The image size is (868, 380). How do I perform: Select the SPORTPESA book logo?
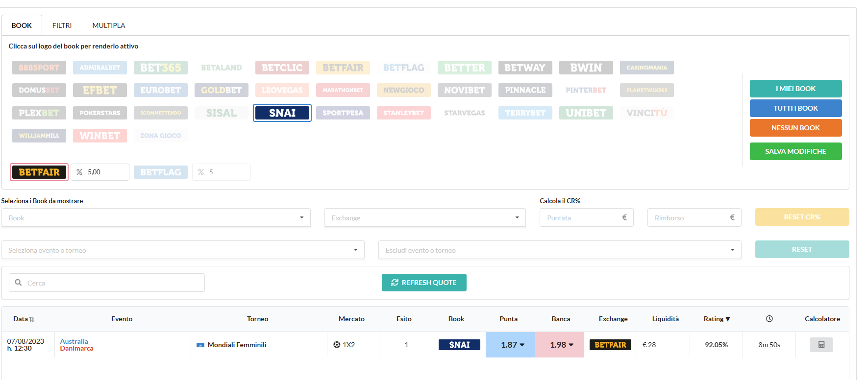343,113
